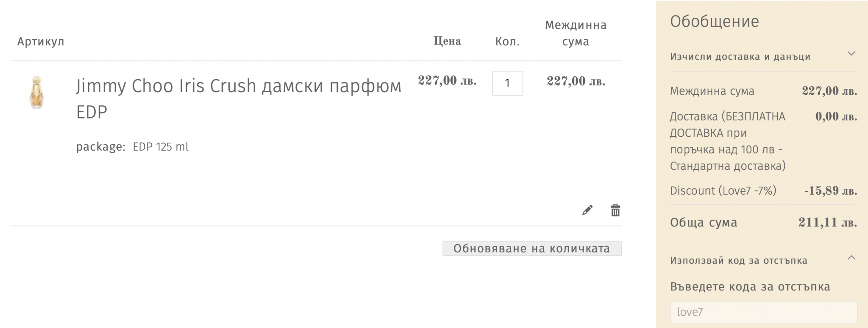Click the Артикул column header
Screen dimensions: 868x328
[x=41, y=41]
